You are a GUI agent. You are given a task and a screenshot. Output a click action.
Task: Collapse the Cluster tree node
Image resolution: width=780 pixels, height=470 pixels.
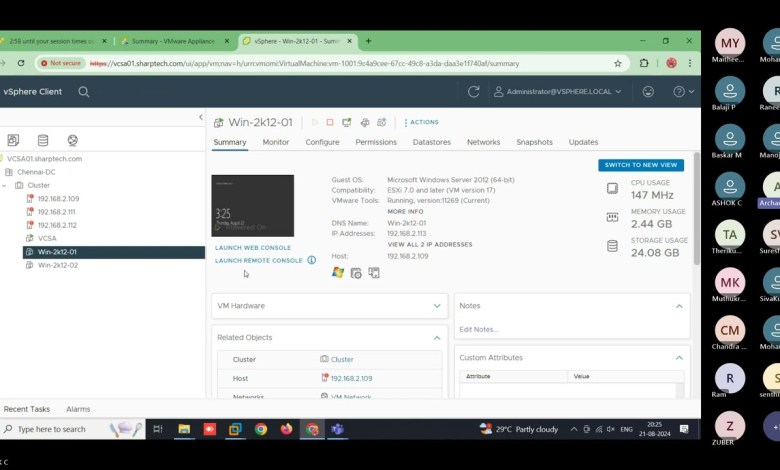coord(4,186)
